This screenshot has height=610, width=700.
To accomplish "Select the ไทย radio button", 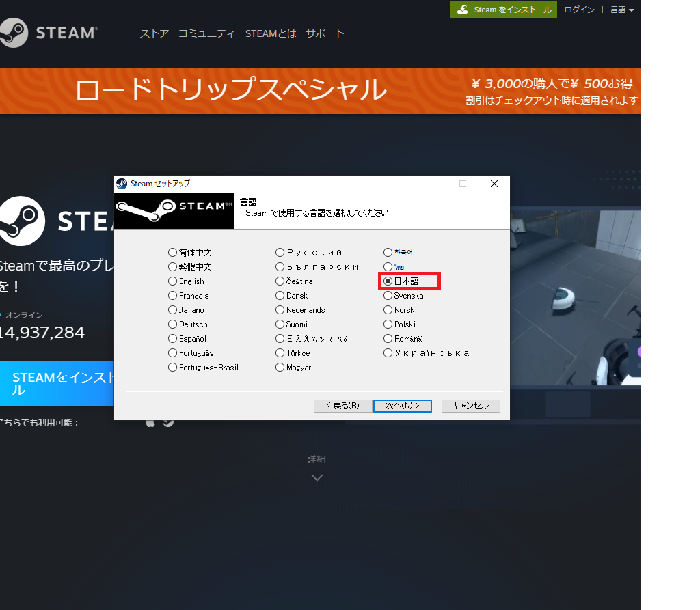I will (x=388, y=267).
